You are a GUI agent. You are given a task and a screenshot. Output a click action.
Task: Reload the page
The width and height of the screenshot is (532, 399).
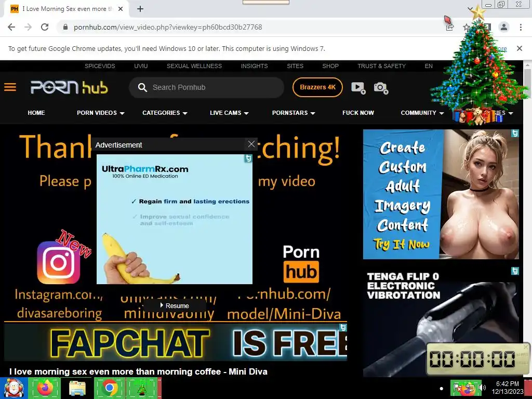(45, 27)
